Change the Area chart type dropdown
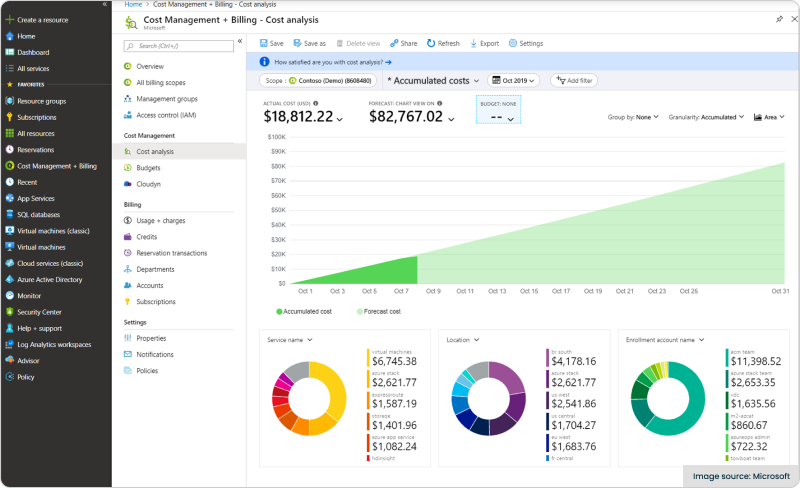800x488 pixels. click(x=769, y=117)
